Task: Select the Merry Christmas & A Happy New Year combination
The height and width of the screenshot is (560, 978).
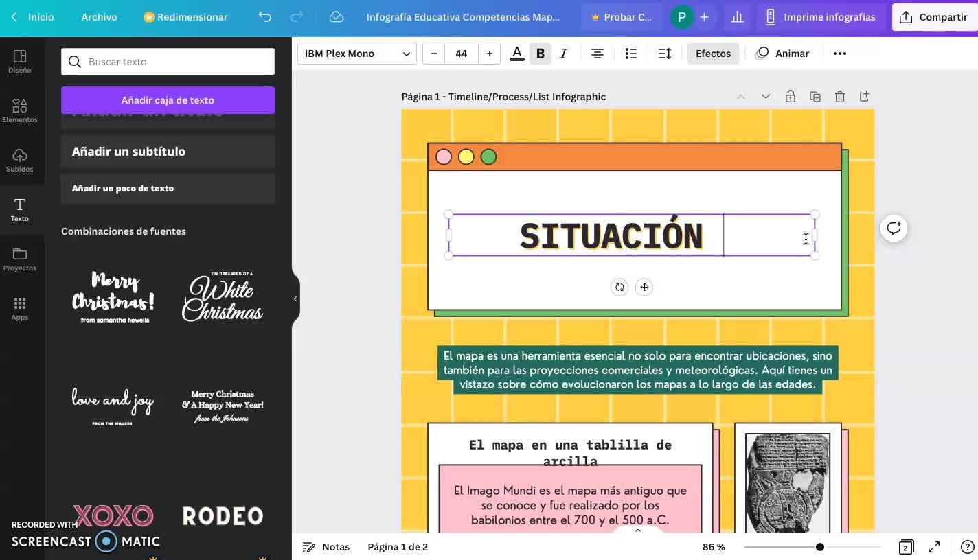Action: 223,406
